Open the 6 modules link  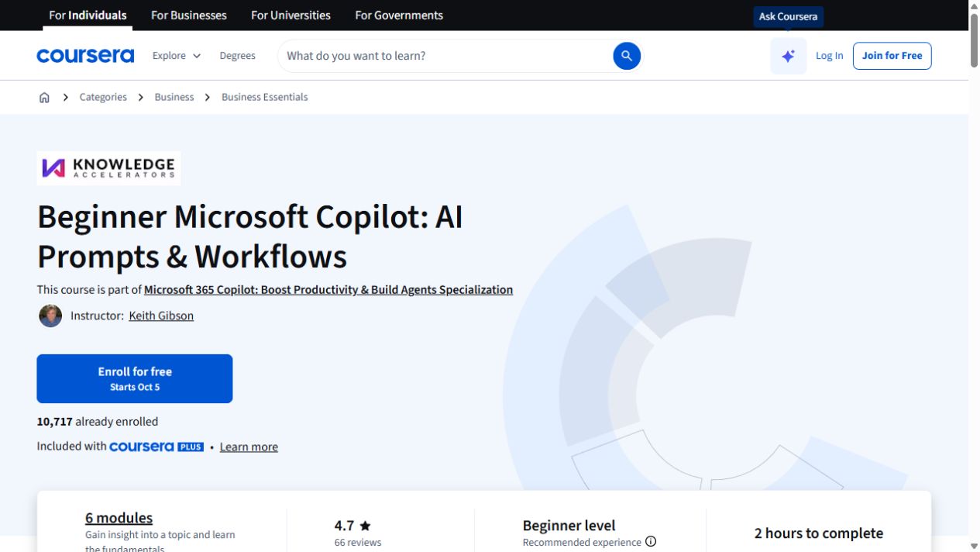pyautogui.click(x=119, y=517)
